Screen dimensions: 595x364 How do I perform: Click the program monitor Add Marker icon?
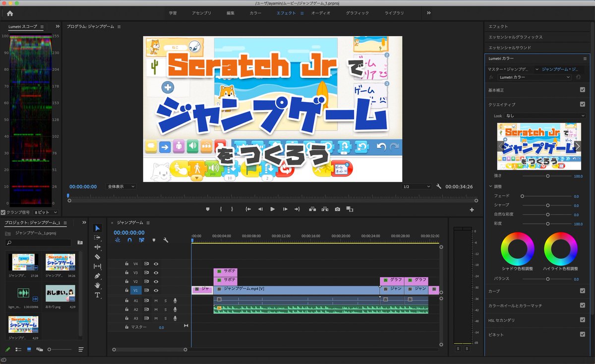point(208,209)
